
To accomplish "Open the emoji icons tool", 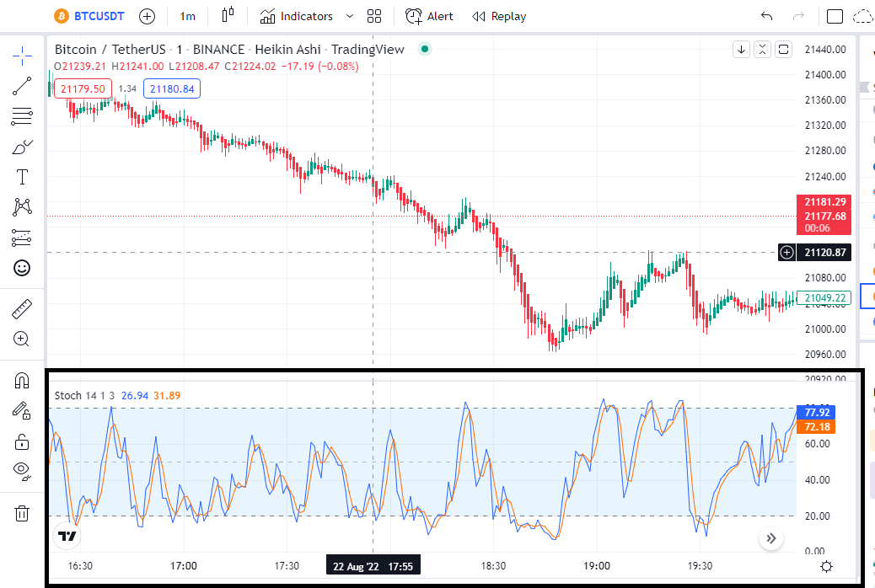I will tap(22, 268).
